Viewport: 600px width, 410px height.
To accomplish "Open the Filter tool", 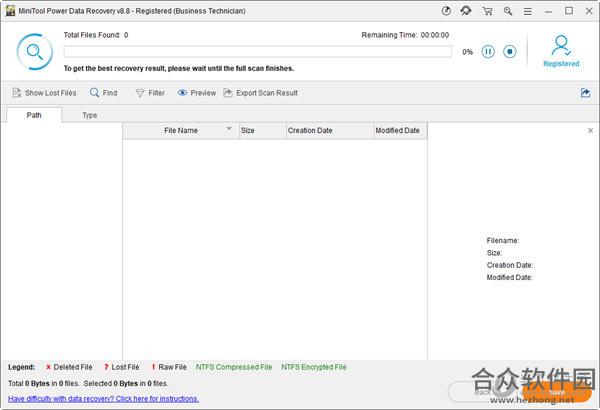I will [150, 93].
